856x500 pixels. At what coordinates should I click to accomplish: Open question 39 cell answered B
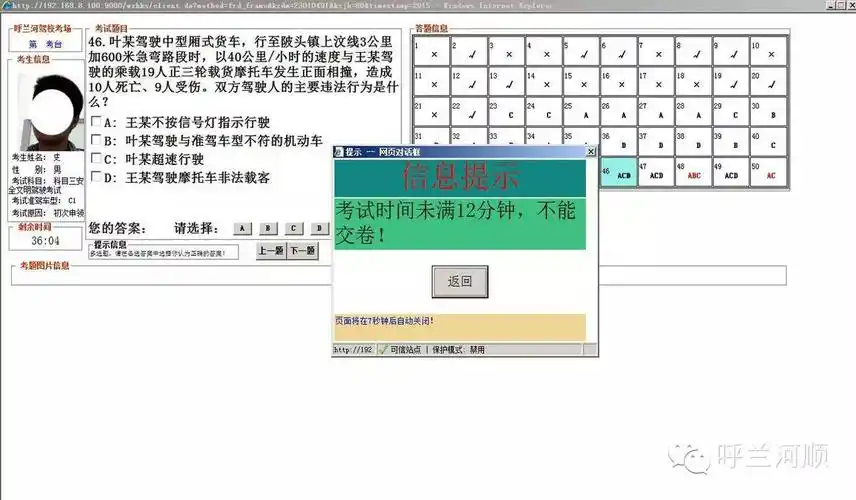[x=730, y=142]
